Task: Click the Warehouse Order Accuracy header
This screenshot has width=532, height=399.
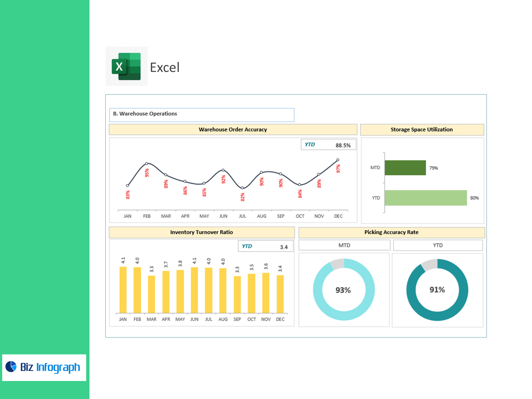Action: pyautogui.click(x=233, y=129)
